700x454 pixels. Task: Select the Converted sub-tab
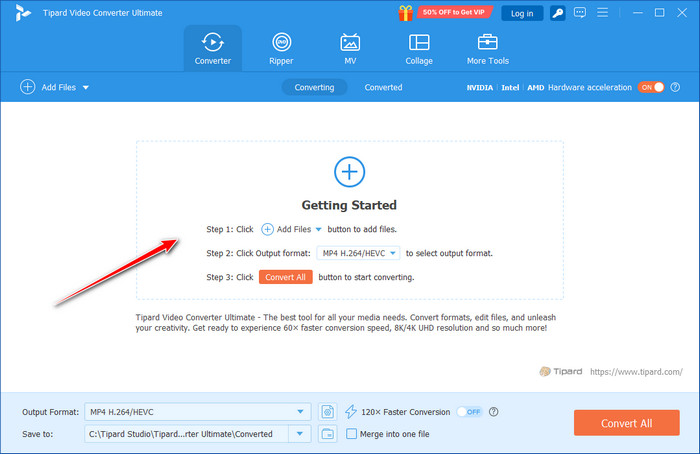(x=383, y=87)
